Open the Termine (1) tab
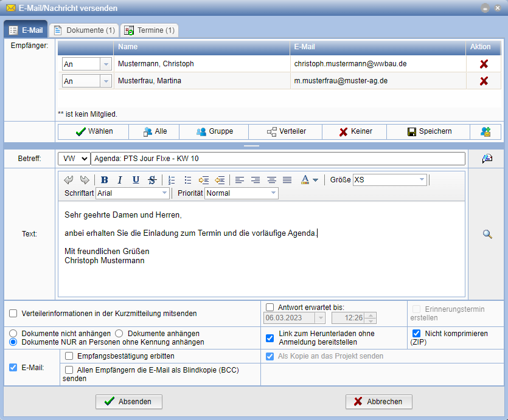 [x=149, y=30]
